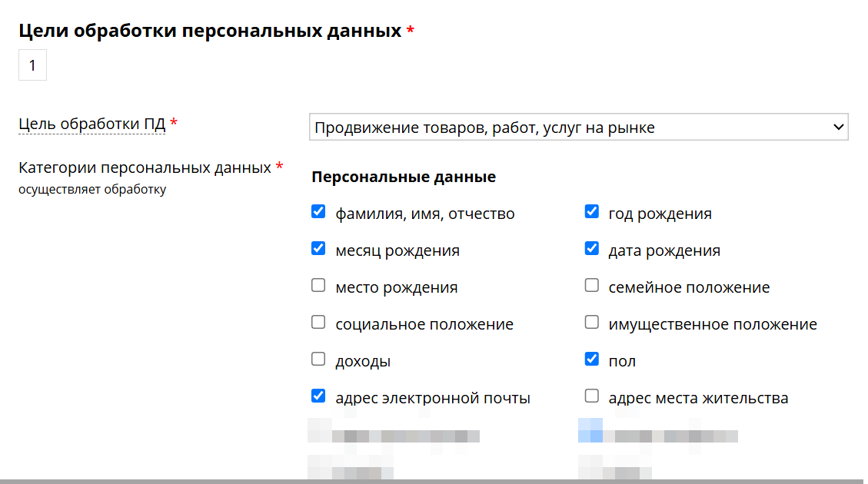Select the tab numbered "1"

tap(32, 65)
